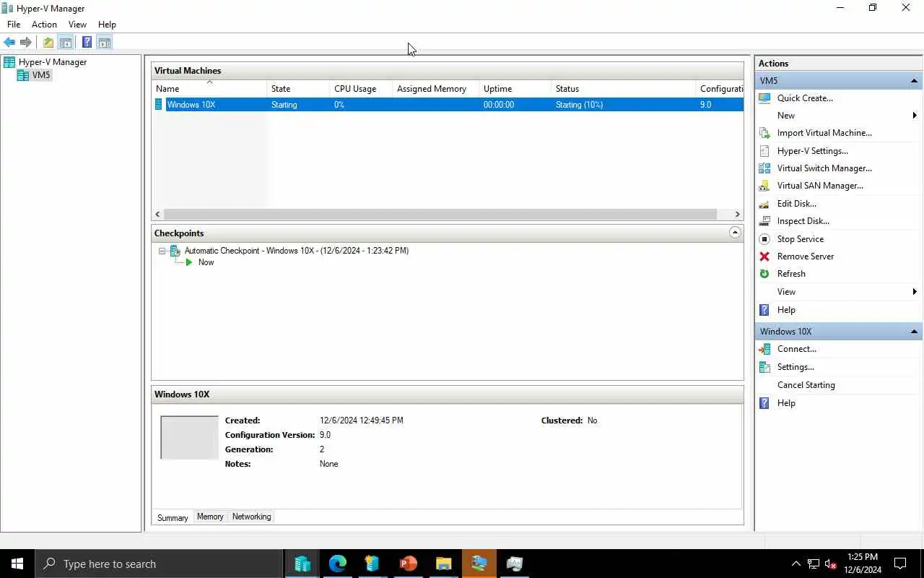Viewport: 924px width, 578px height.
Task: Click the green Refresh icon
Action: (764, 274)
